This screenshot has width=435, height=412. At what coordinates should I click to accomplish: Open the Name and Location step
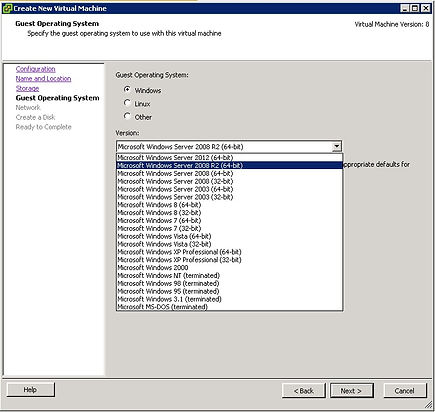click(x=43, y=79)
